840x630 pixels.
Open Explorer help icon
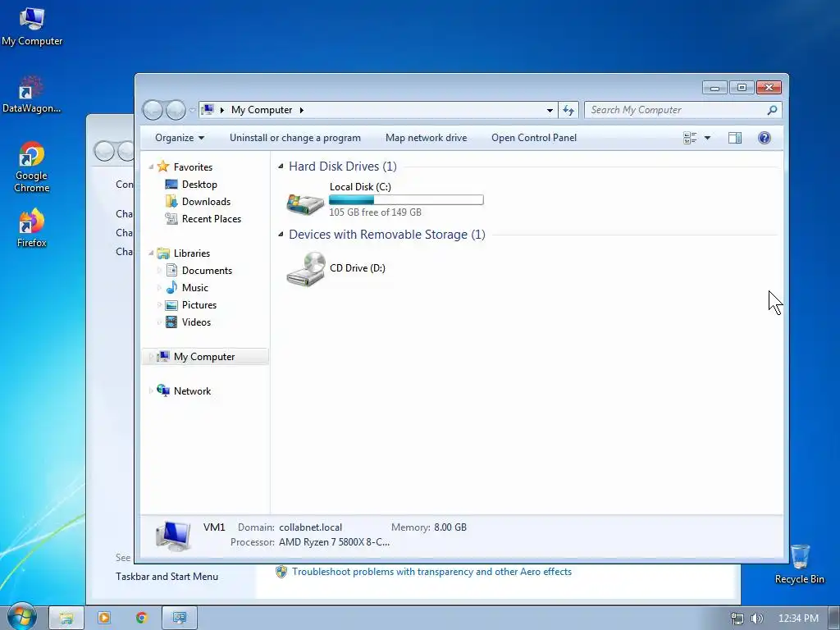click(x=765, y=138)
